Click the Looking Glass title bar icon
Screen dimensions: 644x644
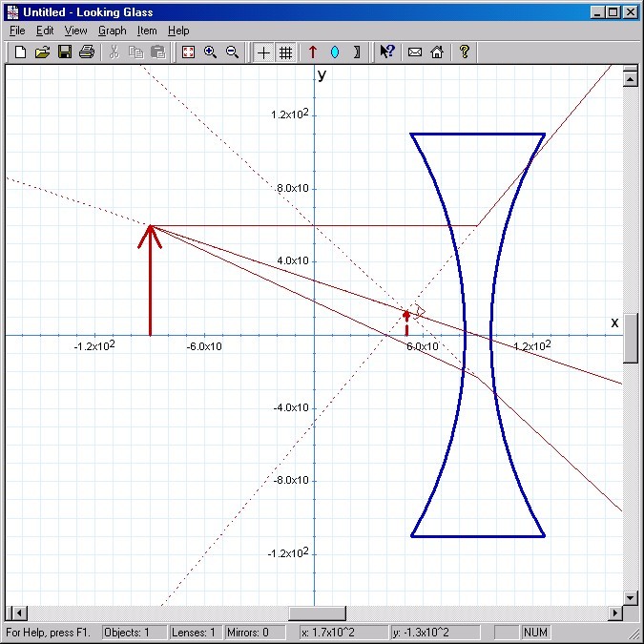click(12, 12)
